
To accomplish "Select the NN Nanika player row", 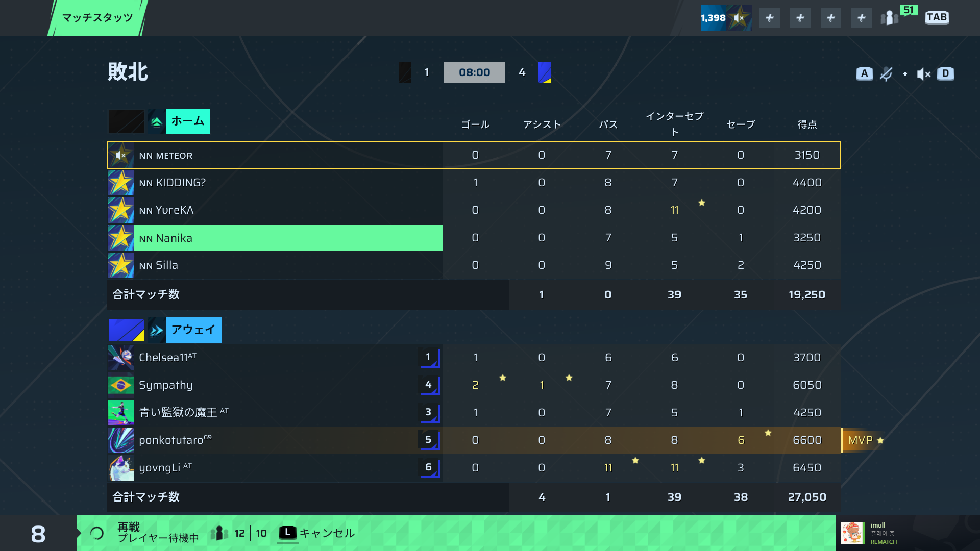I will 474,238.
